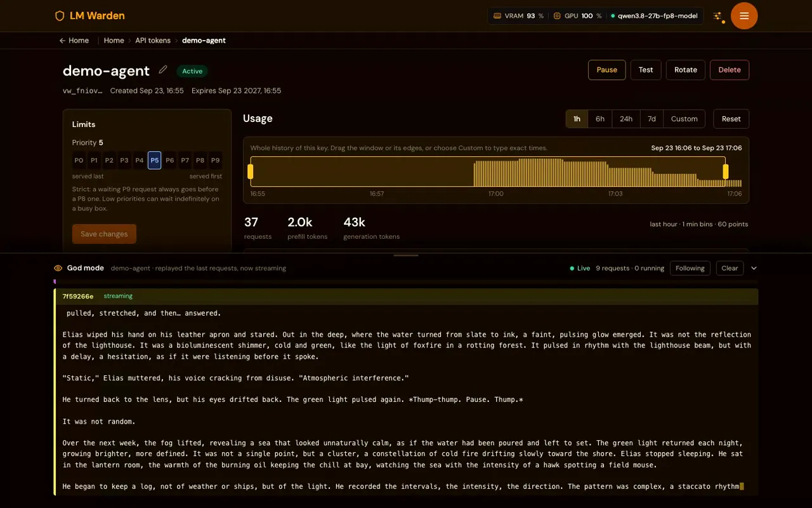Toggle the Following button in God mode
Image resolution: width=812 pixels, height=508 pixels.
[x=690, y=268]
